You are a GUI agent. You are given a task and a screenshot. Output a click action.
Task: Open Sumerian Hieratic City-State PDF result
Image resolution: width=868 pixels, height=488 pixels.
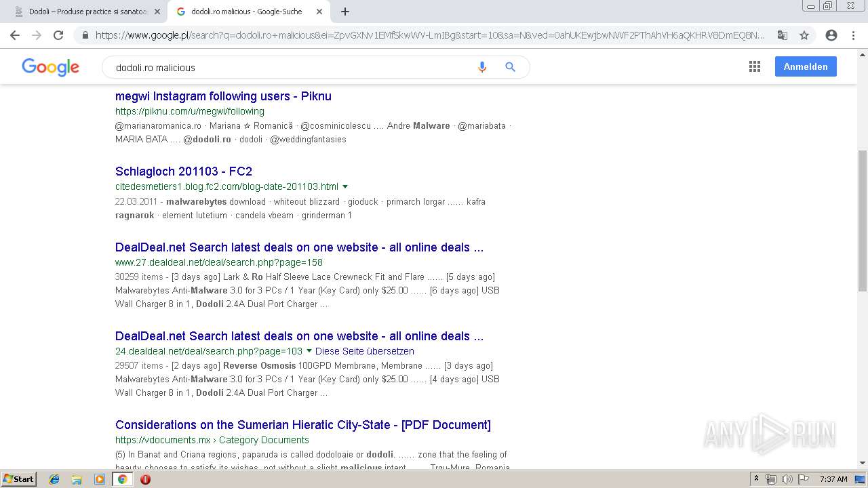click(x=303, y=425)
